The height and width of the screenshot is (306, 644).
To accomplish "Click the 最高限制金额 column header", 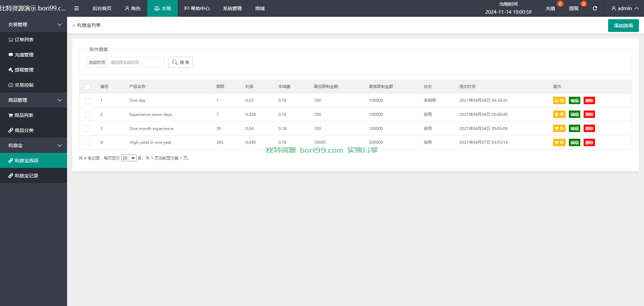I will click(x=381, y=87).
